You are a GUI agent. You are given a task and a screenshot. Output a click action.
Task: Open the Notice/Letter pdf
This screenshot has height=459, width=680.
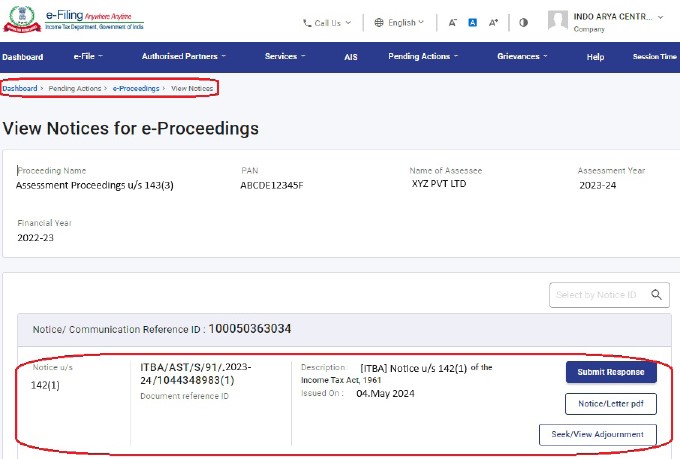tap(610, 403)
